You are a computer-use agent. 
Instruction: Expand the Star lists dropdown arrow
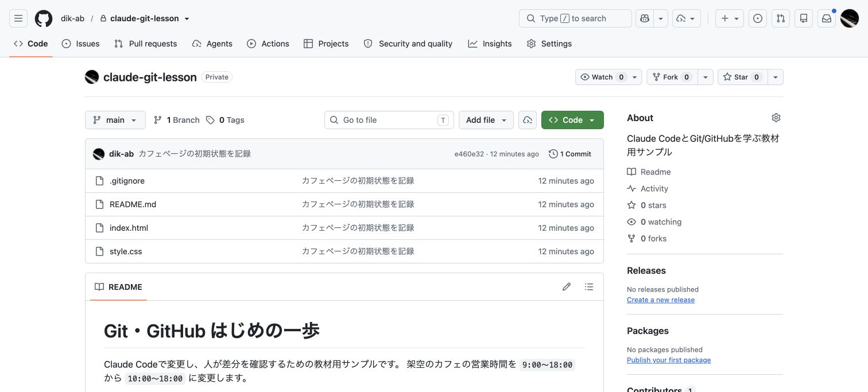click(x=775, y=77)
